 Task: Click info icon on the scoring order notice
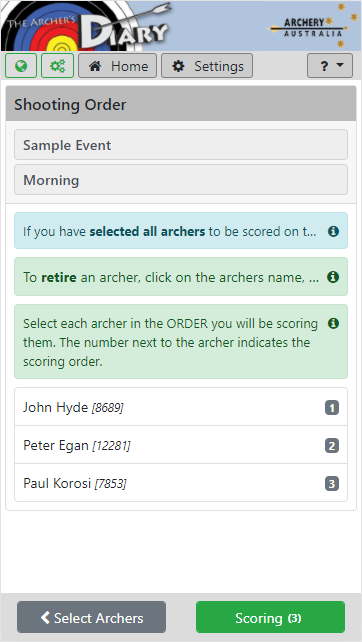[x=333, y=323]
